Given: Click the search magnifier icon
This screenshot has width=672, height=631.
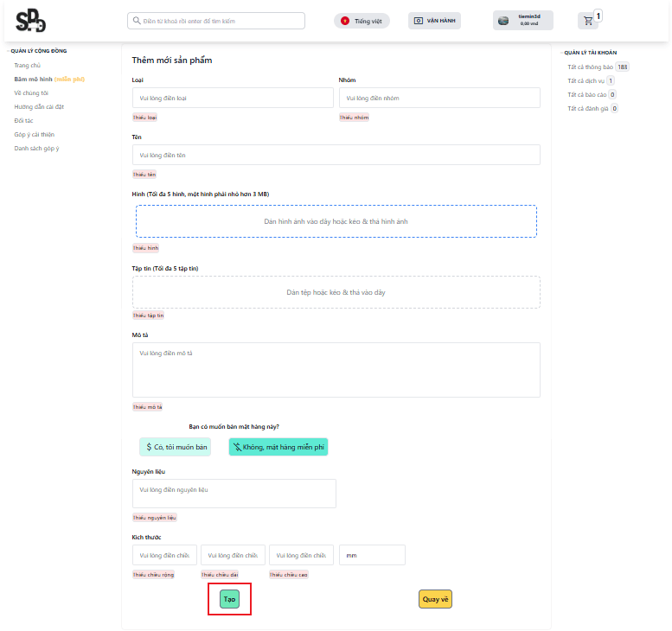Looking at the screenshot, I should click(x=136, y=21).
